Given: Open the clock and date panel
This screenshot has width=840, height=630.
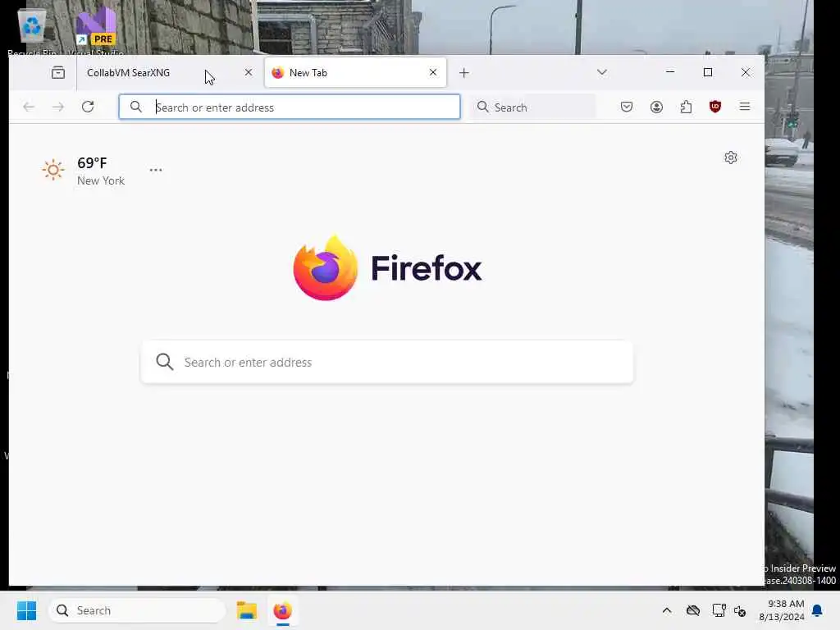Looking at the screenshot, I should pos(781,610).
